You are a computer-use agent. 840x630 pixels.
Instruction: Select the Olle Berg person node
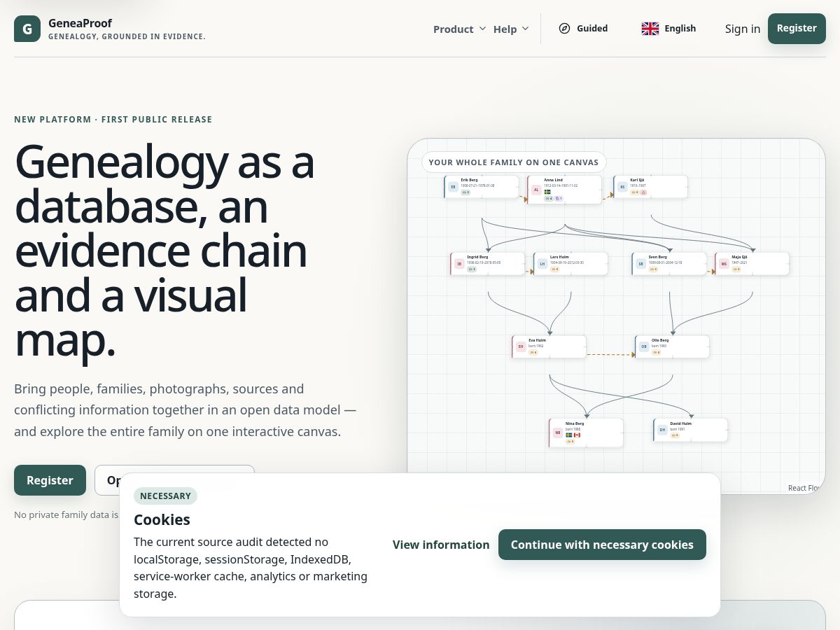[673, 346]
